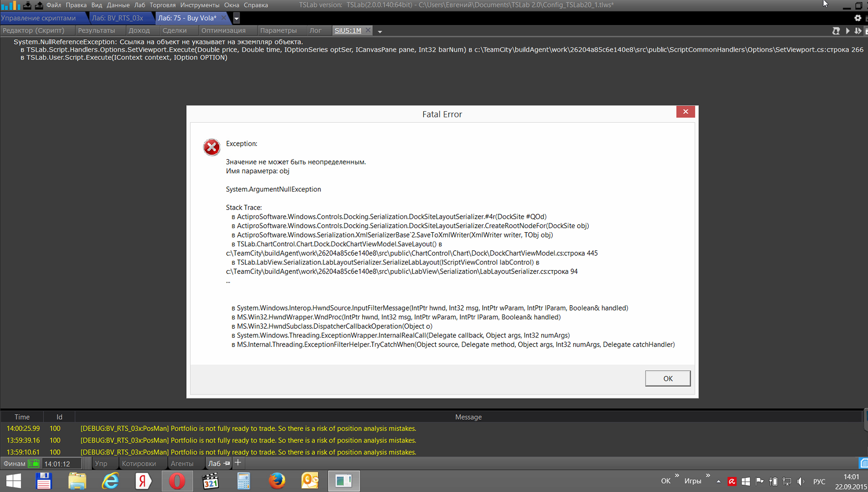Open the floppy disk app in taskbar
868x492 pixels.
click(x=44, y=481)
